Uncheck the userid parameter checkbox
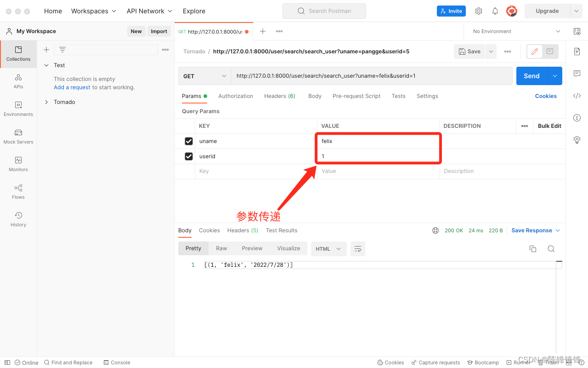This screenshot has width=588, height=368. 189,156
